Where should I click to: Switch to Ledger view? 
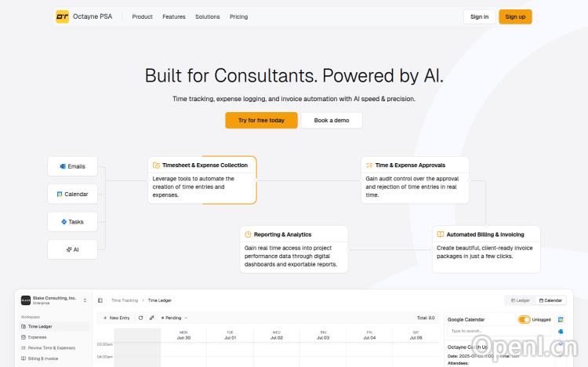520,300
